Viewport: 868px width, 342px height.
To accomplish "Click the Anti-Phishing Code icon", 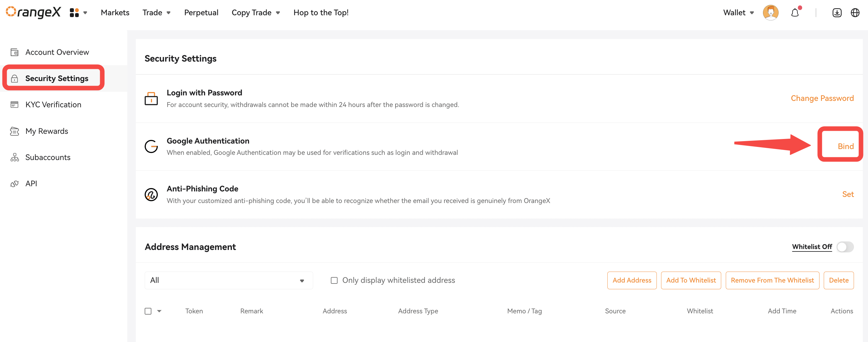I will coord(151,194).
